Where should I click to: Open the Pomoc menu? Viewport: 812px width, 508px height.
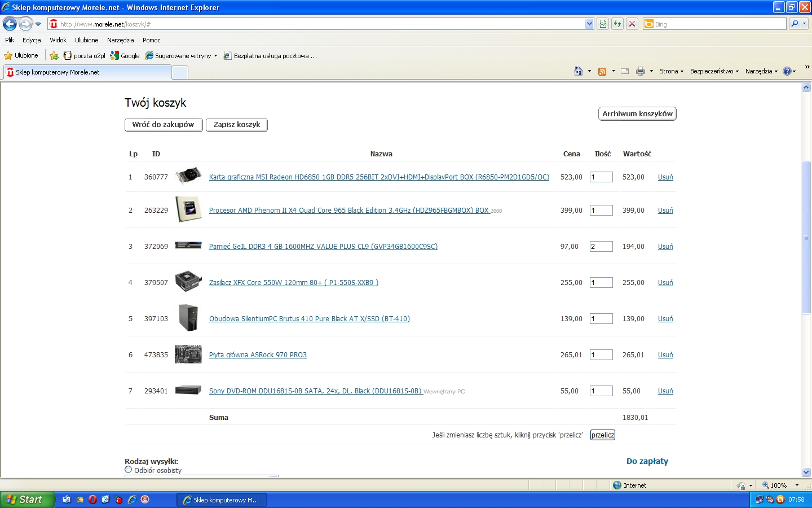(152, 40)
